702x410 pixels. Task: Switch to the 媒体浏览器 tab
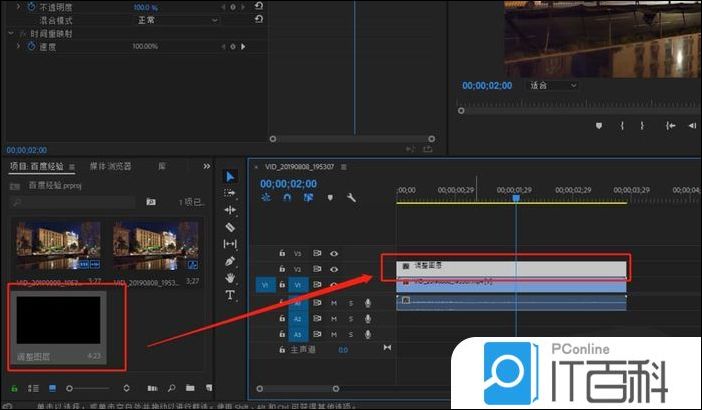(111, 165)
